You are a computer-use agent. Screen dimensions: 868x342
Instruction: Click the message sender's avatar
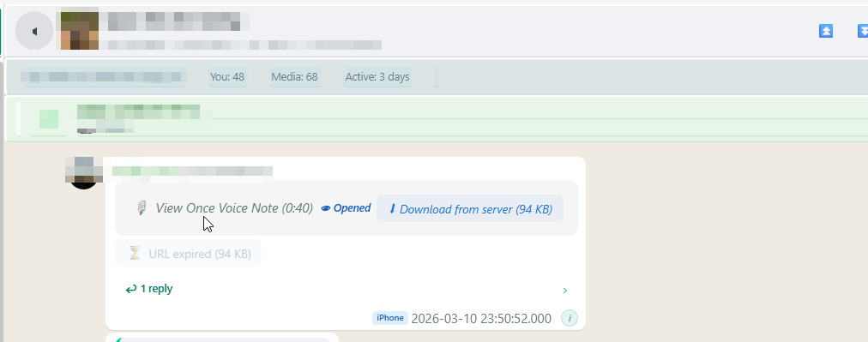83,173
